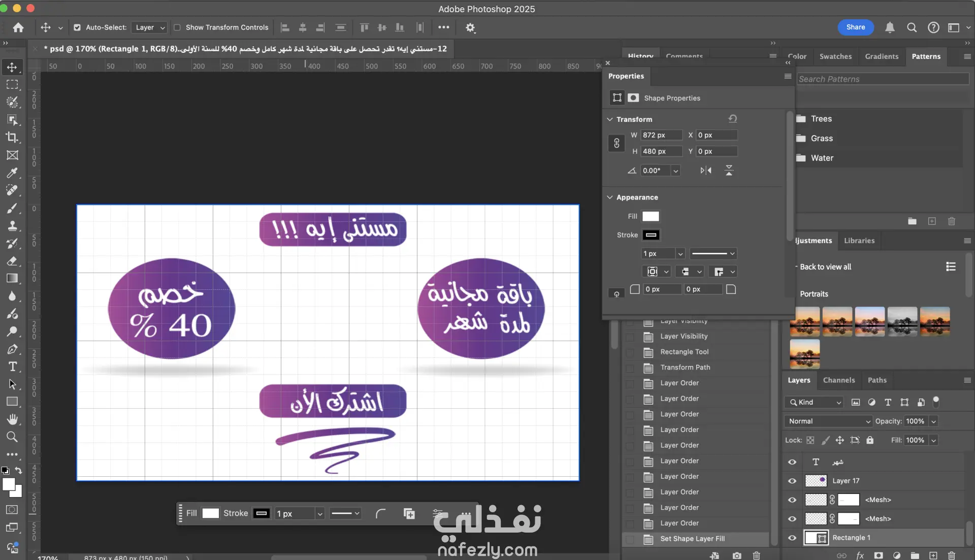The image size is (975, 560).
Task: Enable Show Transform Controls checkbox
Action: coord(177,27)
